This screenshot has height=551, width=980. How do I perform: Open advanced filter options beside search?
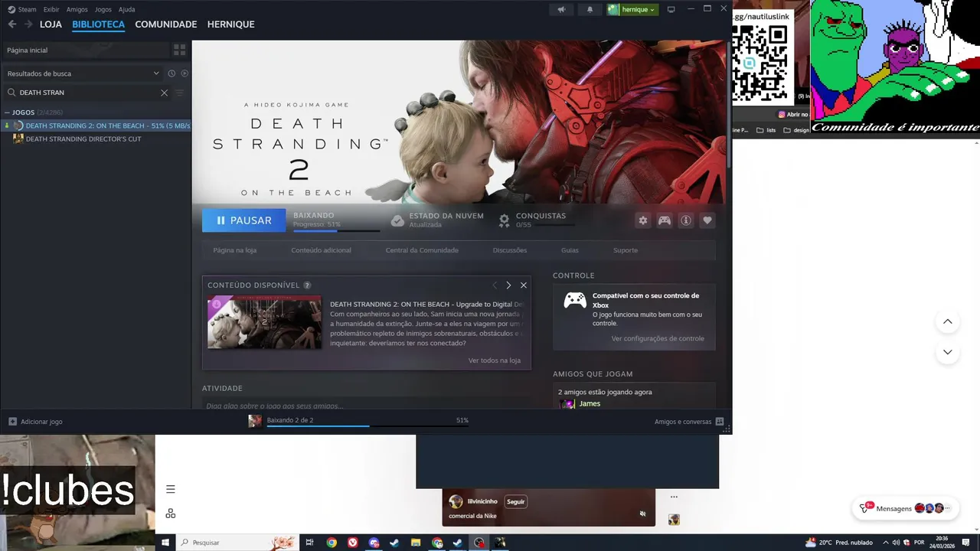tap(180, 93)
